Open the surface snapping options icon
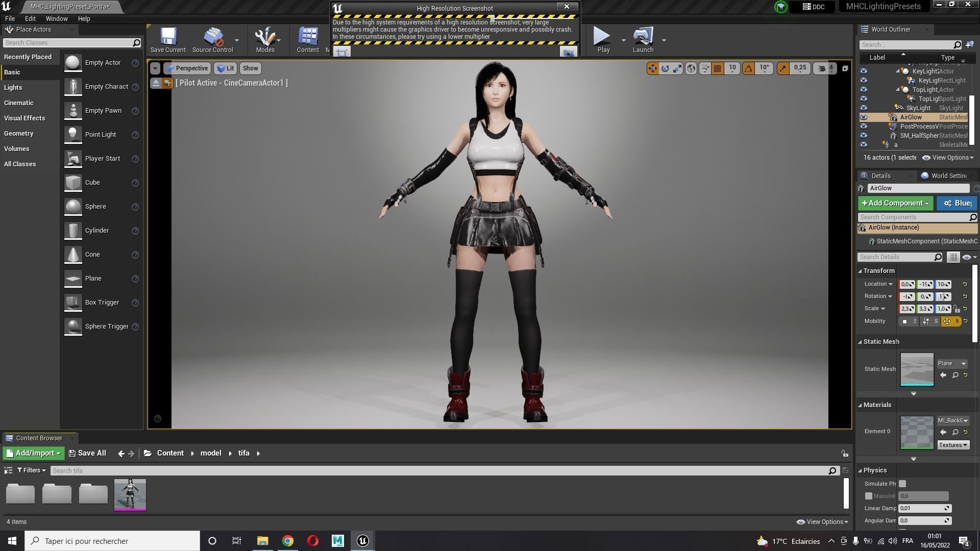 pyautogui.click(x=705, y=68)
